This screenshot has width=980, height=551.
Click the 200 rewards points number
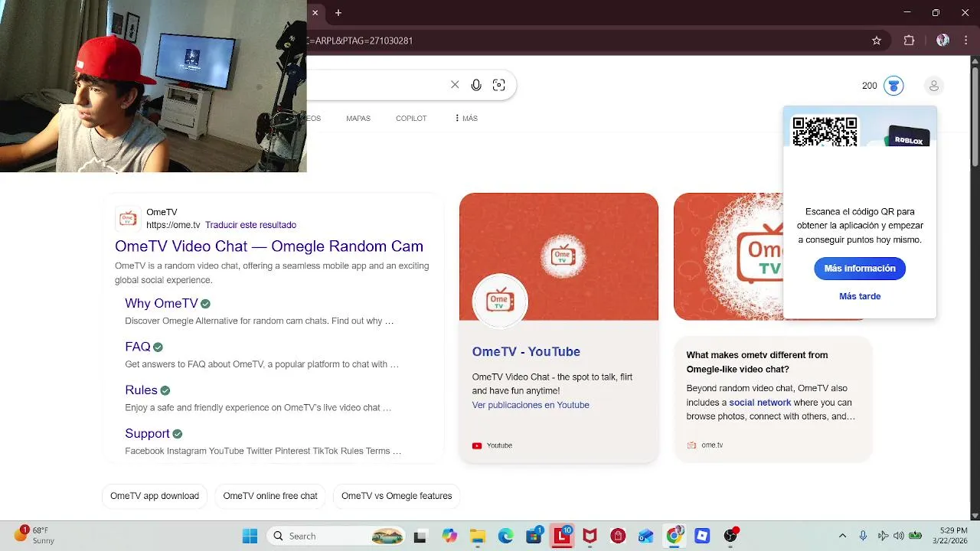(x=870, y=86)
